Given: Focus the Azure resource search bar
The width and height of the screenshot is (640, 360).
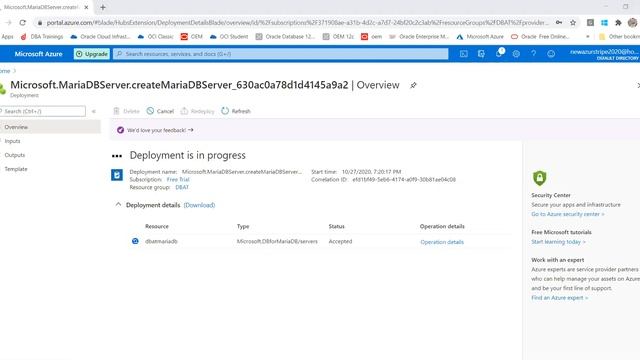Looking at the screenshot, I should [x=281, y=54].
